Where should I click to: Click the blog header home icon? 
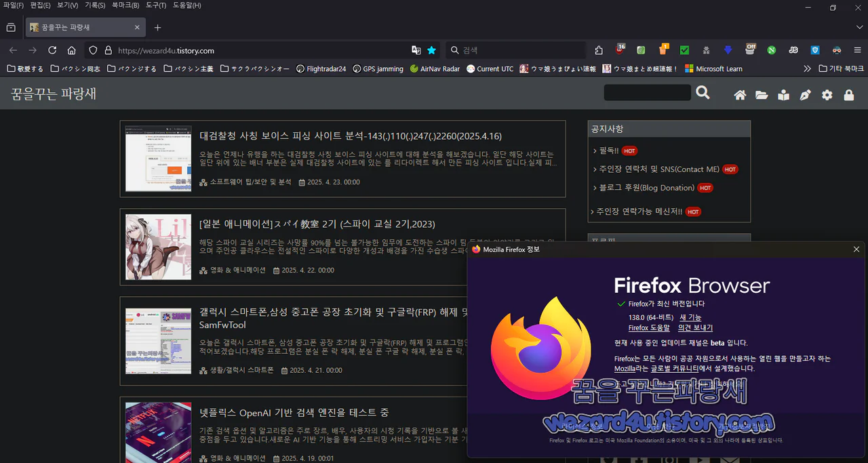coord(740,96)
